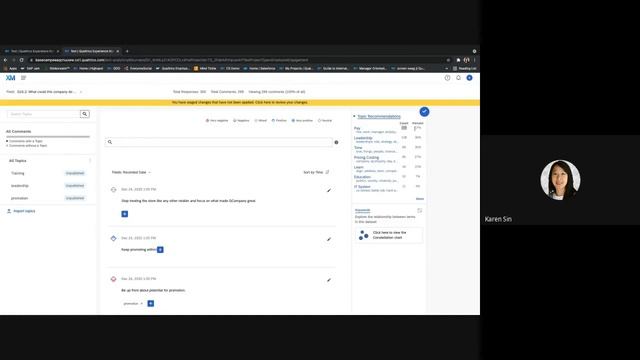Toggle the Positive sentiment filter

pyautogui.click(x=279, y=120)
